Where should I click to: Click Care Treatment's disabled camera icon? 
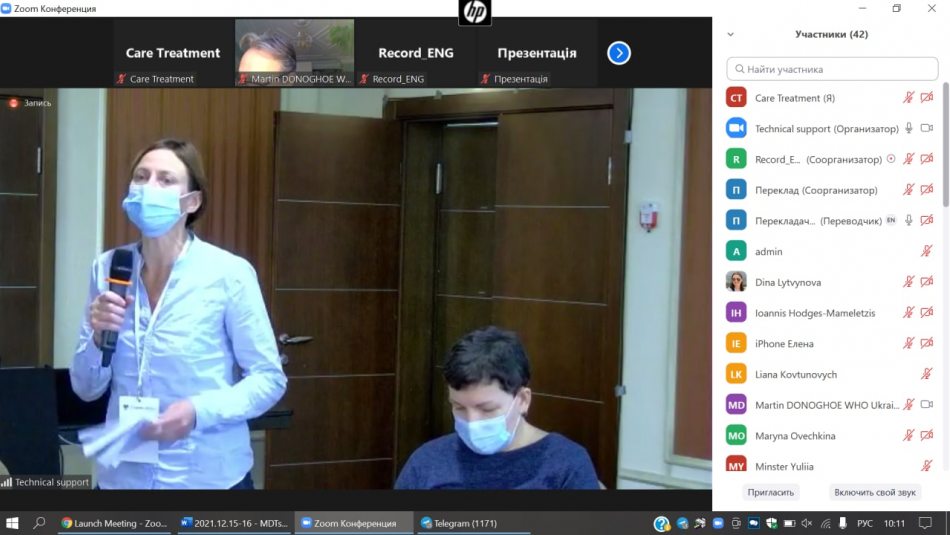(x=927, y=98)
